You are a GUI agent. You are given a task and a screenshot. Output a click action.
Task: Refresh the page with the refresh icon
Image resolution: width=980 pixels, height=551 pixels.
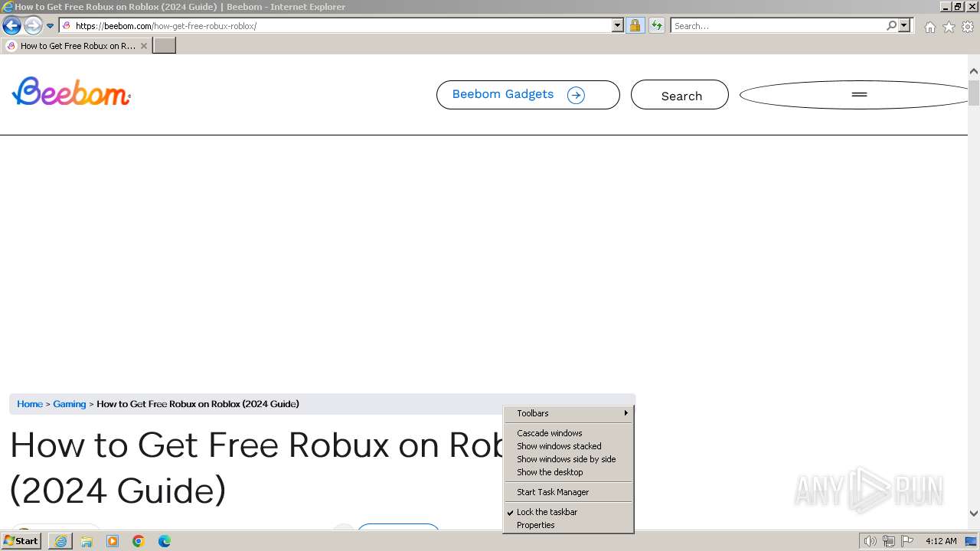pyautogui.click(x=656, y=25)
